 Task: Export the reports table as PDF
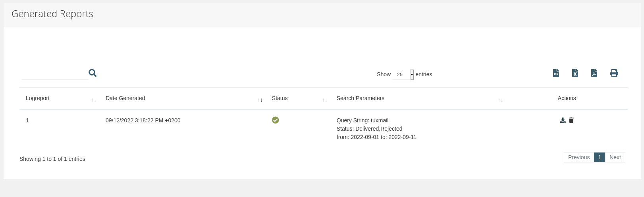click(x=594, y=73)
